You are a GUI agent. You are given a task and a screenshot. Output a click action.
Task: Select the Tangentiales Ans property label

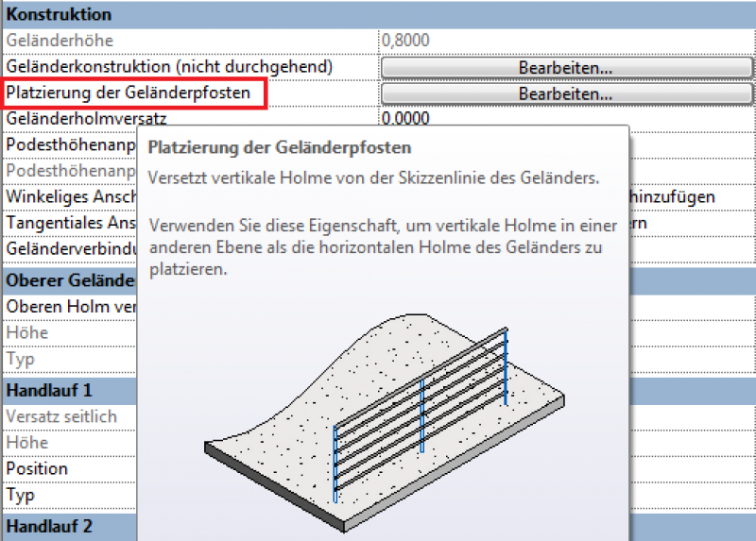pyautogui.click(x=71, y=223)
